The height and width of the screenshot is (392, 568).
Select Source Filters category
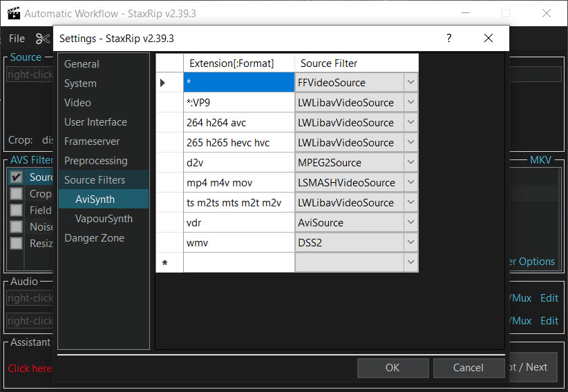click(x=104, y=180)
